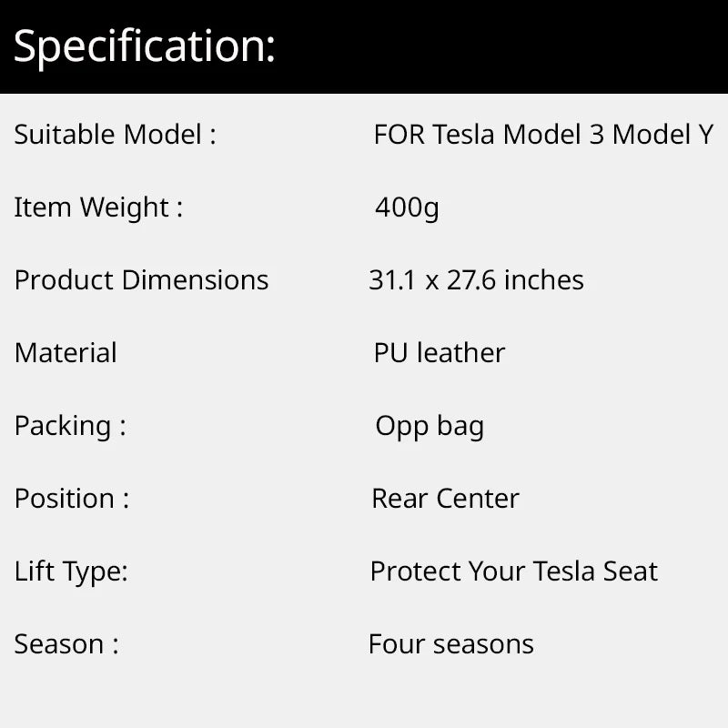Click the '31.1 x 27.6 inches' value
Screen dimensions: 728x728
click(476, 280)
